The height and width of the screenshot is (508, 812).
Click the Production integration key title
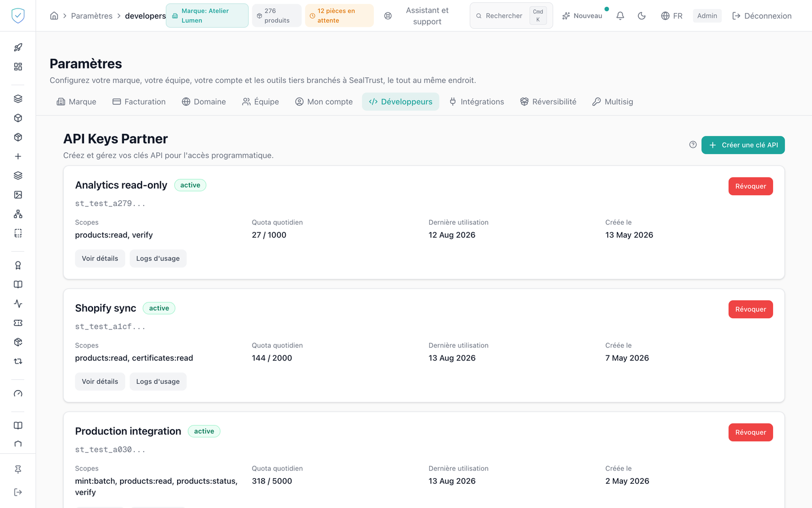click(x=128, y=431)
